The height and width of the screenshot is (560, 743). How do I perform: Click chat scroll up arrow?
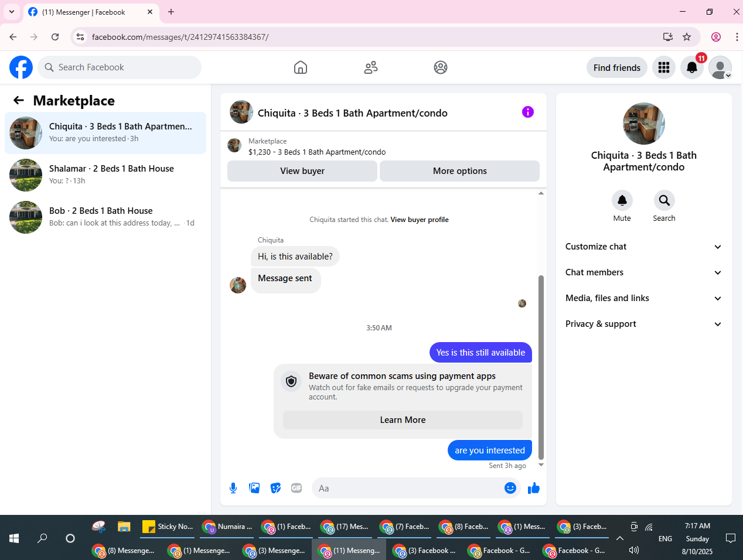tap(541, 193)
